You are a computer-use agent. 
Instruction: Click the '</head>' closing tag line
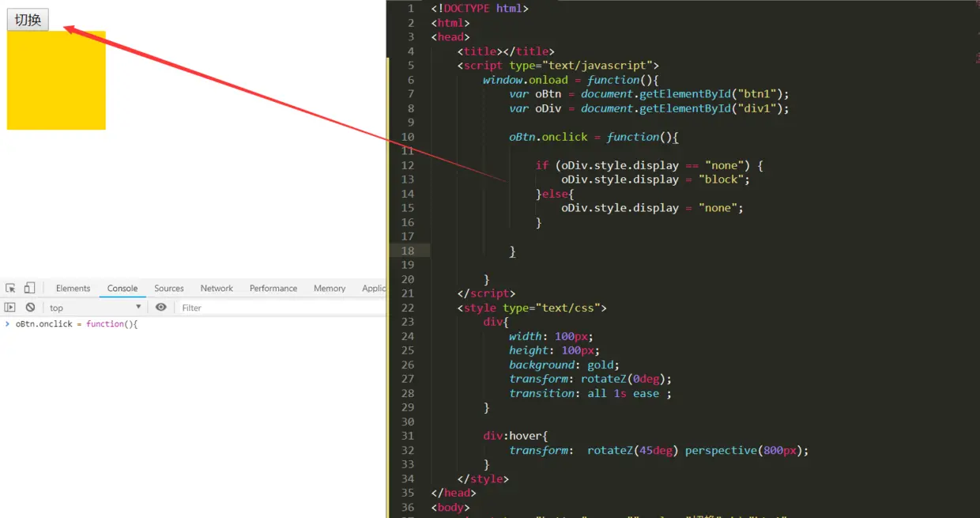pyautogui.click(x=454, y=493)
